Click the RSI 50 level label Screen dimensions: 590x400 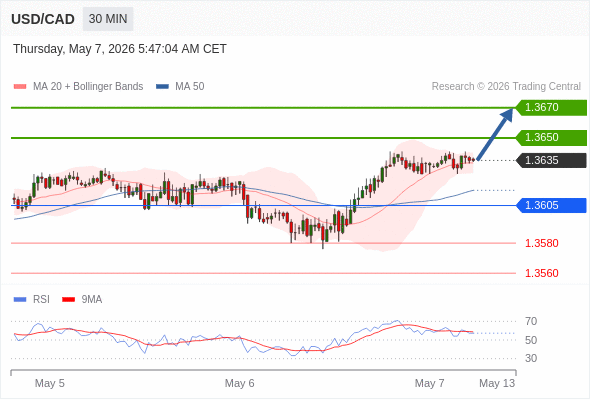531,340
